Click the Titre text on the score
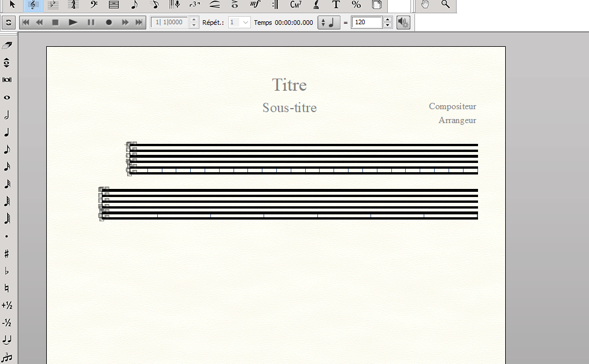This screenshot has height=364, width=589. pos(289,85)
